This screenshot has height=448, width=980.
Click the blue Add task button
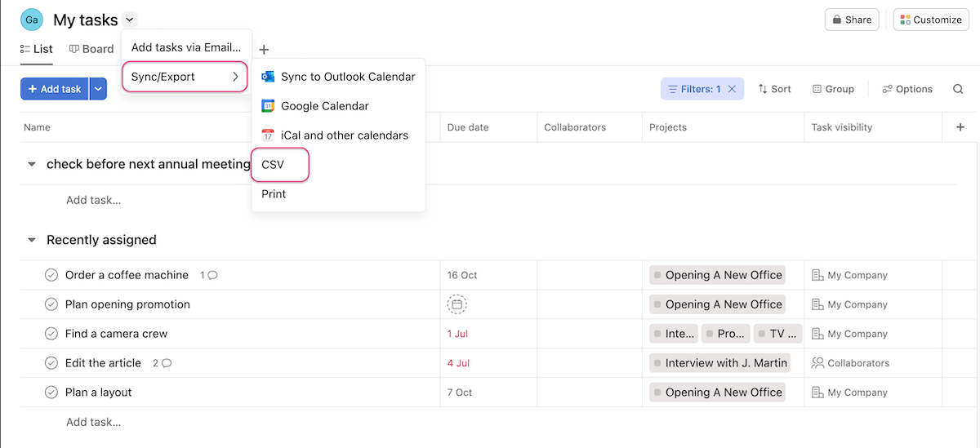(54, 89)
